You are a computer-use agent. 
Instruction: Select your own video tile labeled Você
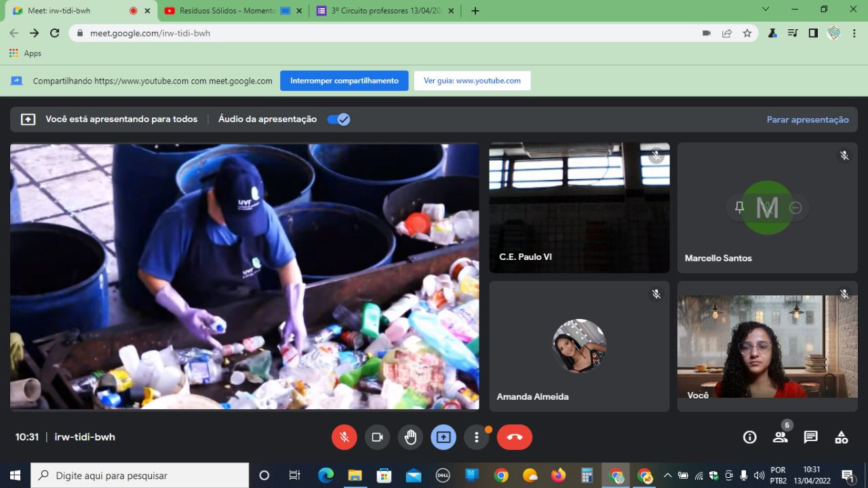(x=767, y=346)
